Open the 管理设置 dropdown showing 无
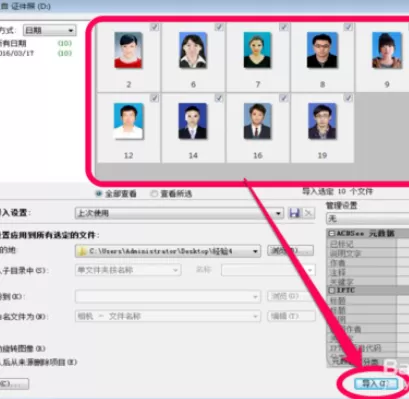409x399 pixels. [367, 219]
